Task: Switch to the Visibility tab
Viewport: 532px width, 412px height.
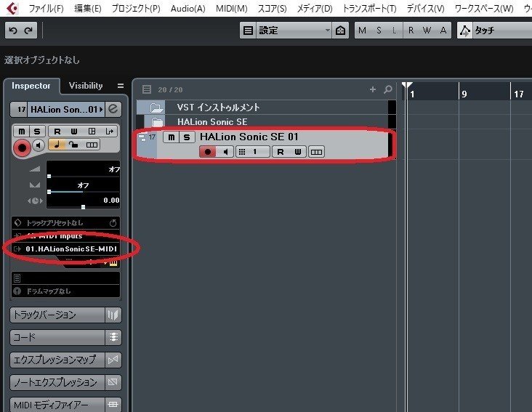Action: coord(86,86)
